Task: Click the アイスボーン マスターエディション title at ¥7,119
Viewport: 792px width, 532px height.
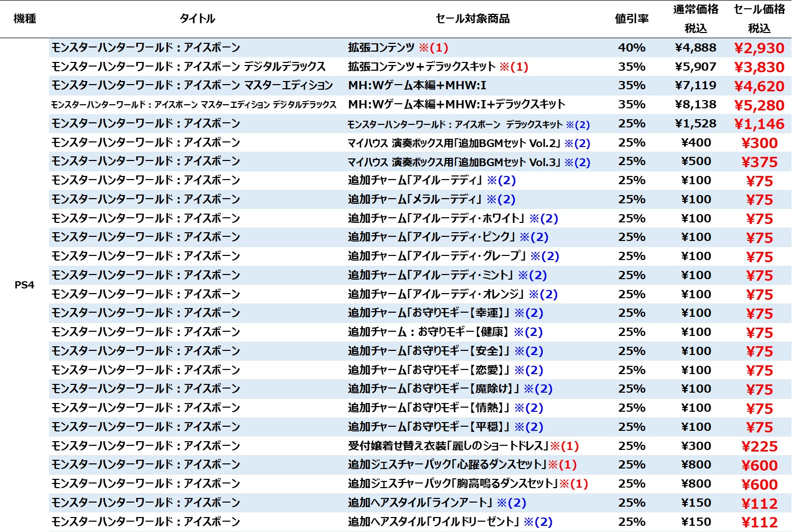Action: pyautogui.click(x=192, y=85)
